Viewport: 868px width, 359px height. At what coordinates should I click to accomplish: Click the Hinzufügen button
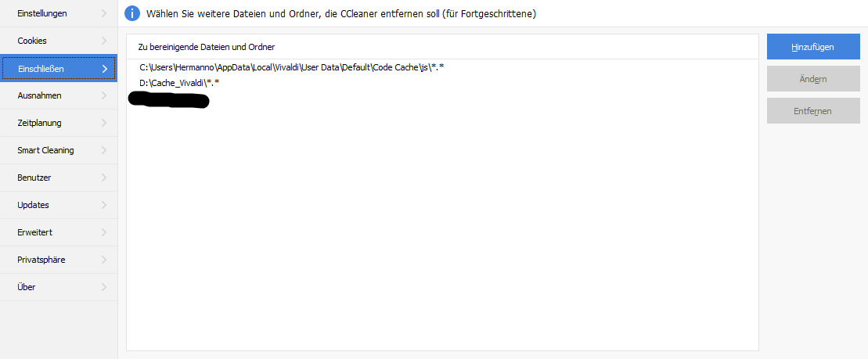[x=813, y=46]
